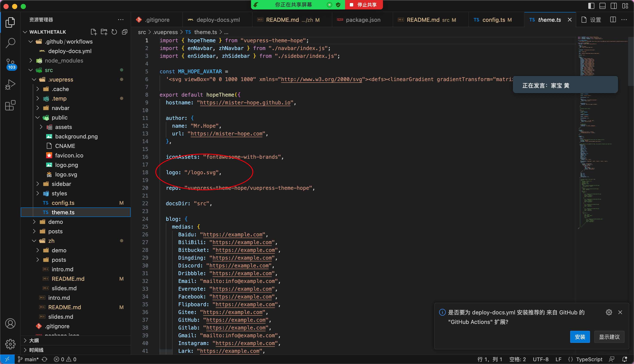The width and height of the screenshot is (634, 364).
Task: Toggle the bottom panel
Action: 603,6
